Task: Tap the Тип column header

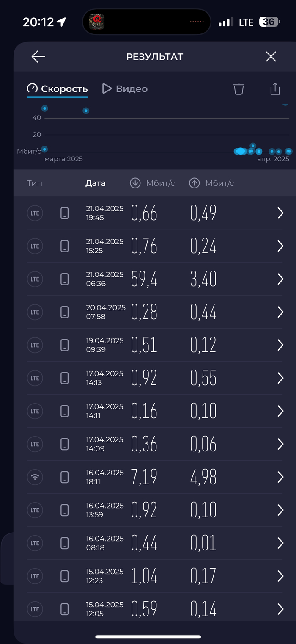Action: [35, 183]
